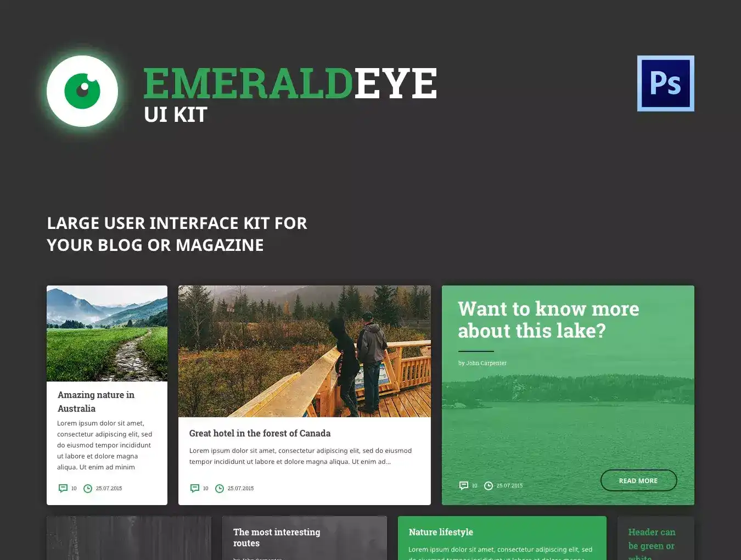Click "Want to know more about this lake?" heading

(548, 320)
